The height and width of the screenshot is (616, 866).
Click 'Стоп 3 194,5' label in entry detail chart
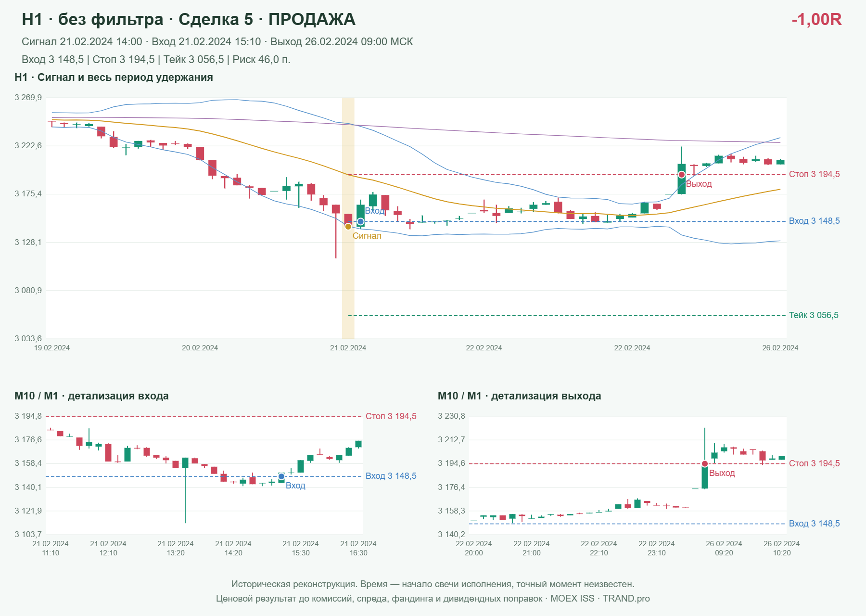(391, 416)
